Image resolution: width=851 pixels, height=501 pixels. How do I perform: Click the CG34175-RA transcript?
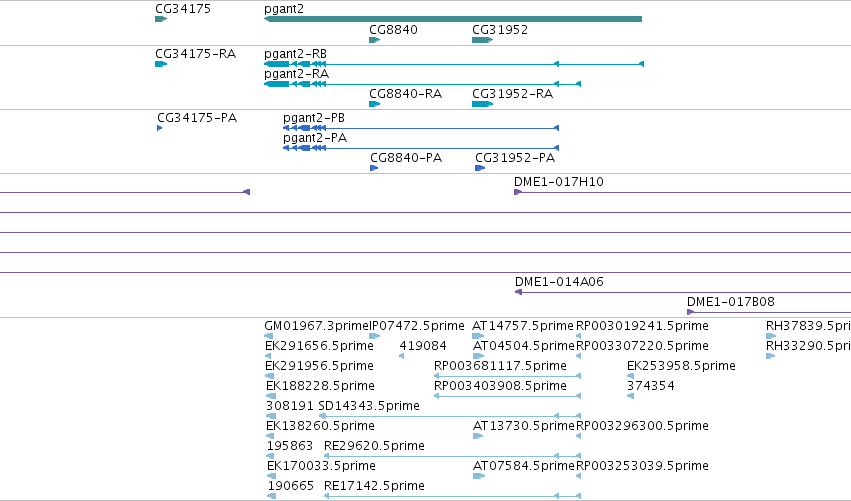click(x=161, y=64)
